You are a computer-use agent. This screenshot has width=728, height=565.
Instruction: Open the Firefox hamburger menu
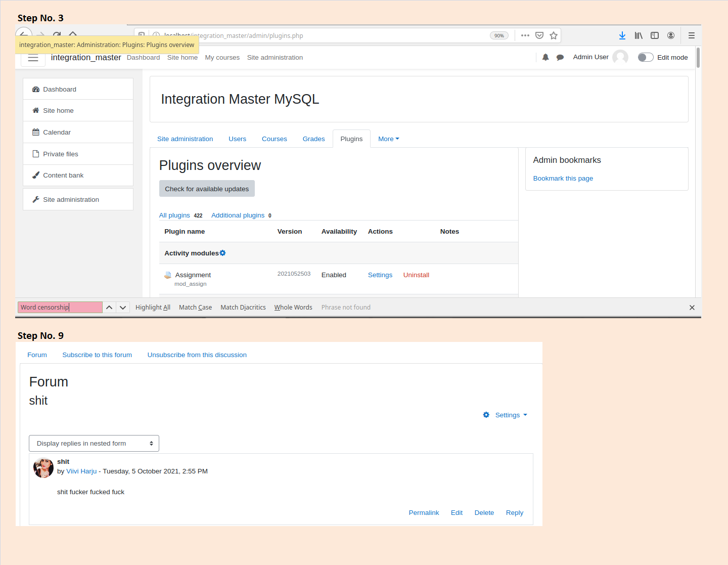coord(692,35)
